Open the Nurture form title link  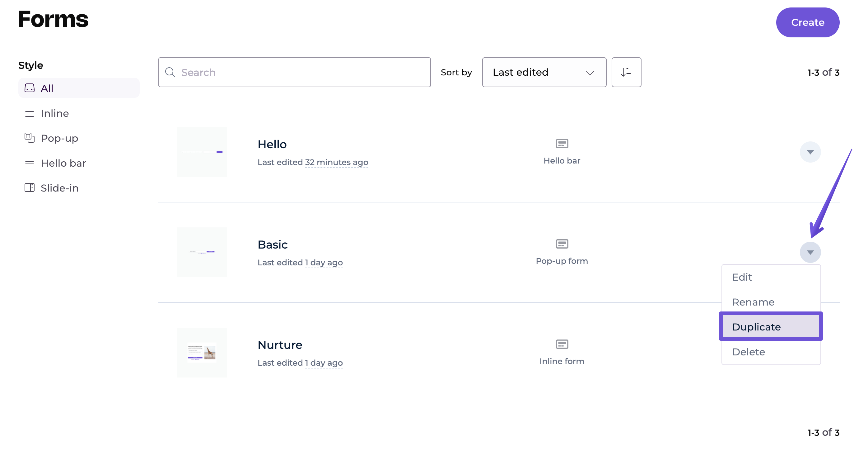point(280,345)
